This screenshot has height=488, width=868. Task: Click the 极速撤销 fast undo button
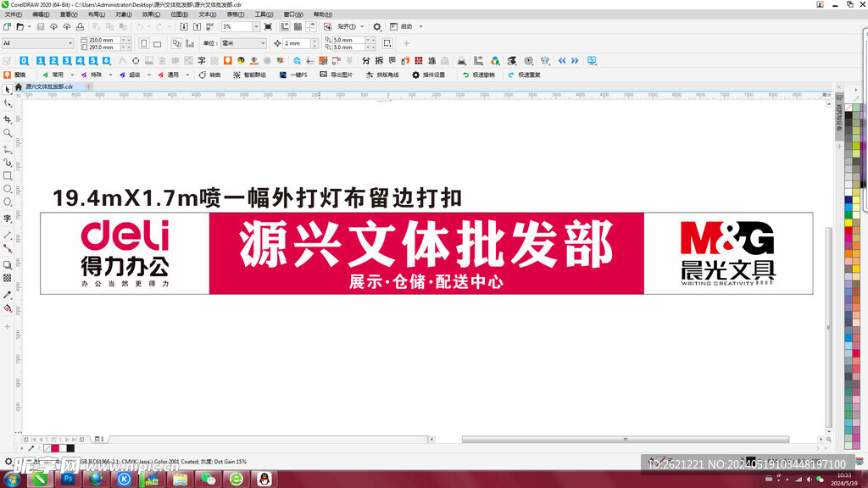(x=478, y=75)
